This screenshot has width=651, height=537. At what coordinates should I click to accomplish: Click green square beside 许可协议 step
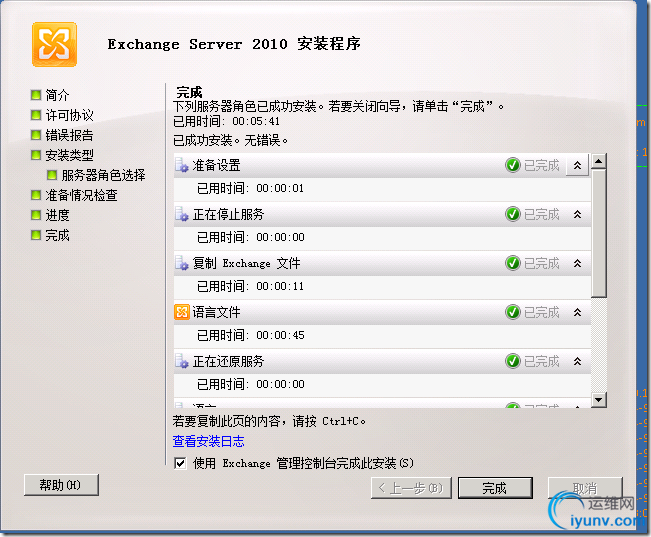pyautogui.click(x=36, y=115)
